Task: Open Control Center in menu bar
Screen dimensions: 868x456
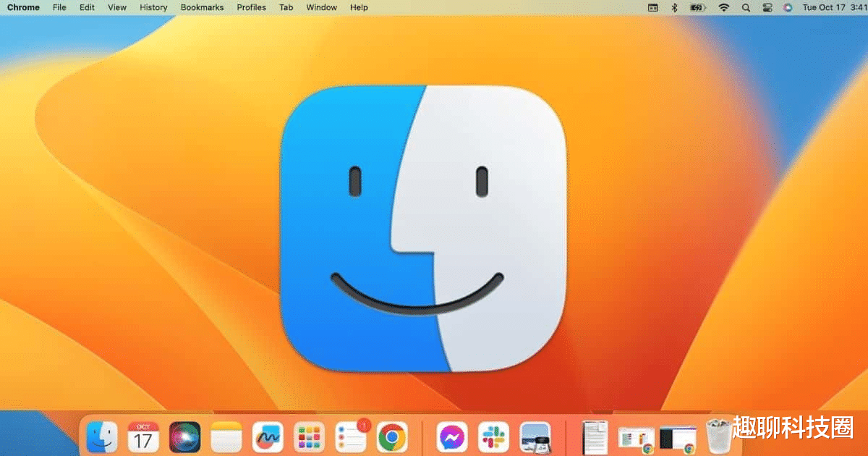Action: click(x=767, y=7)
